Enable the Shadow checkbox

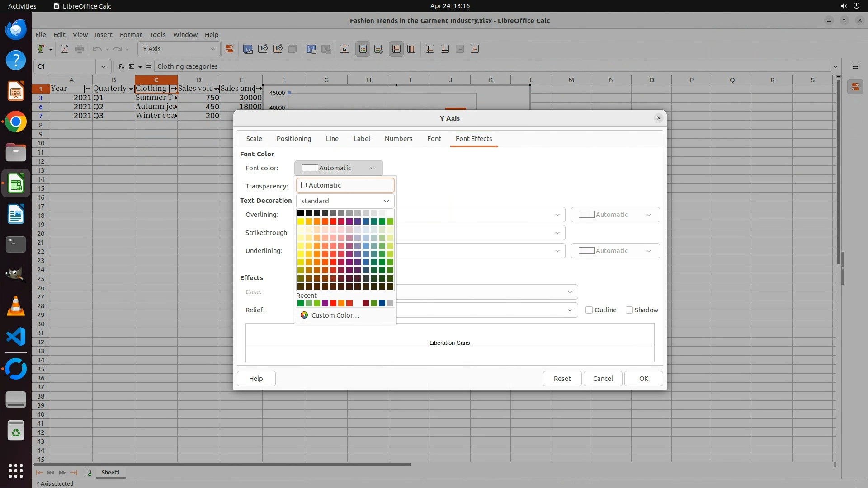629,310
